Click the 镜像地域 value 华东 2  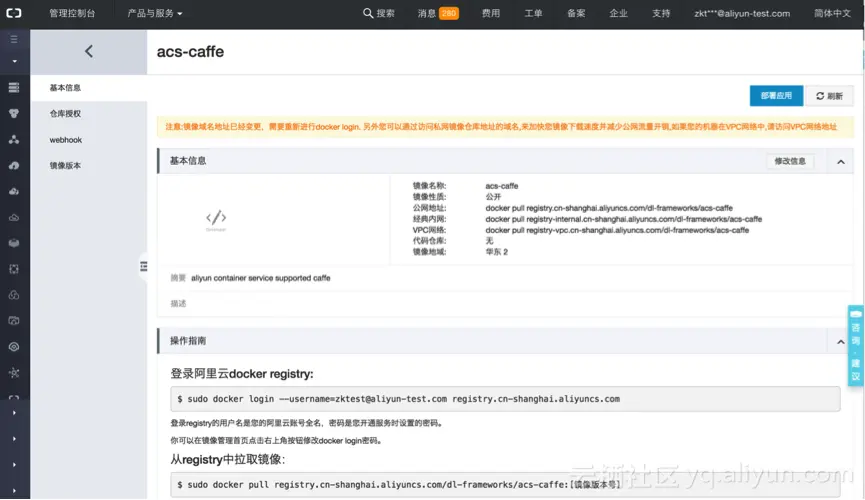(x=496, y=252)
